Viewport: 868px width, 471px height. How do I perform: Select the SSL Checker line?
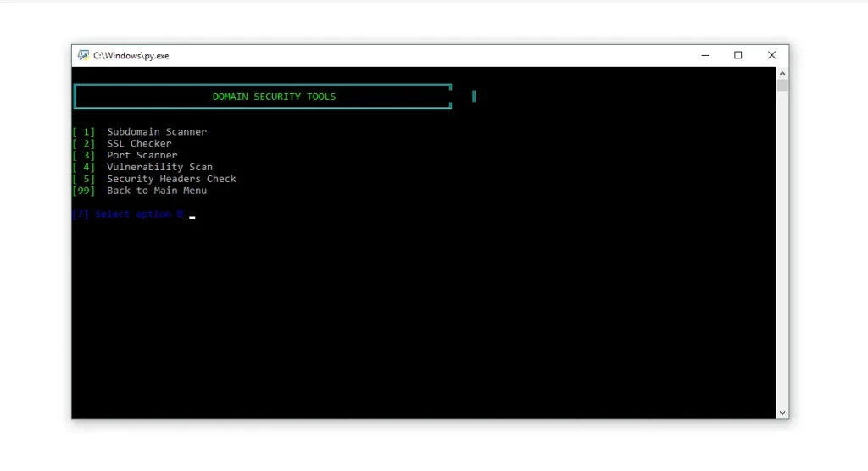[x=139, y=144]
